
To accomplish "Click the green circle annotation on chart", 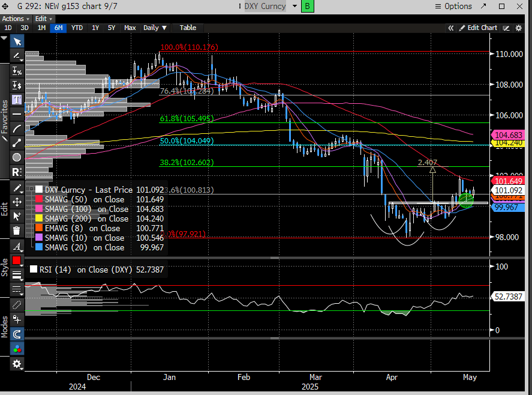I will (x=466, y=200).
